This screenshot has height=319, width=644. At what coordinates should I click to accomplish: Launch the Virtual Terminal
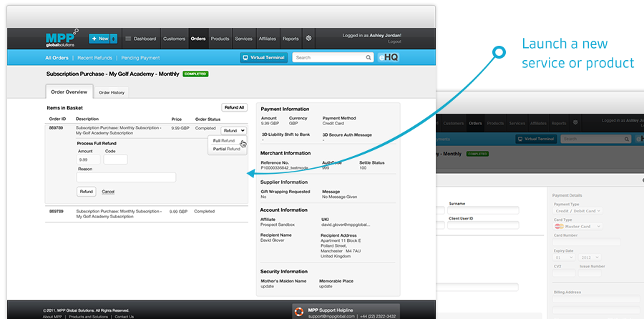pos(263,57)
